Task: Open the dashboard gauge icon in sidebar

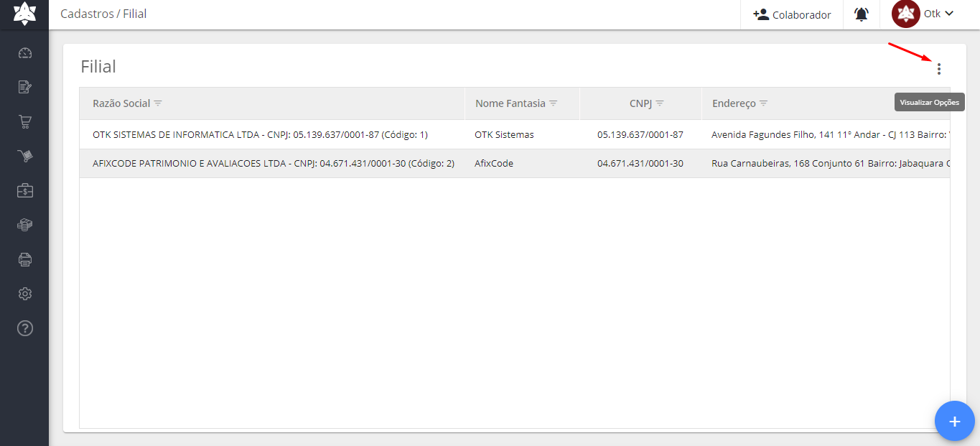Action: point(25,52)
